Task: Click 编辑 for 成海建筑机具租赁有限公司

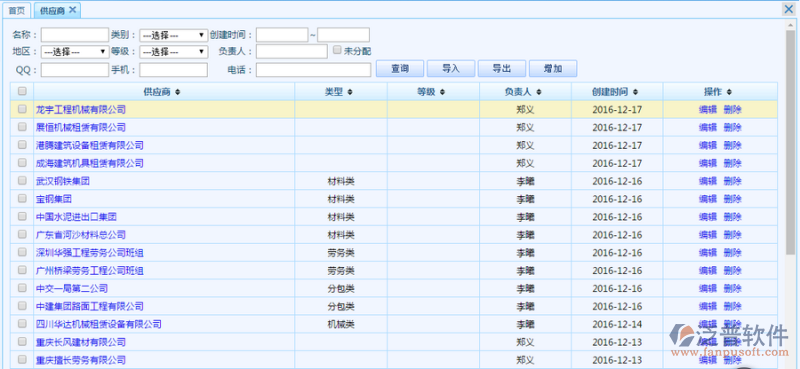Action: point(708,163)
